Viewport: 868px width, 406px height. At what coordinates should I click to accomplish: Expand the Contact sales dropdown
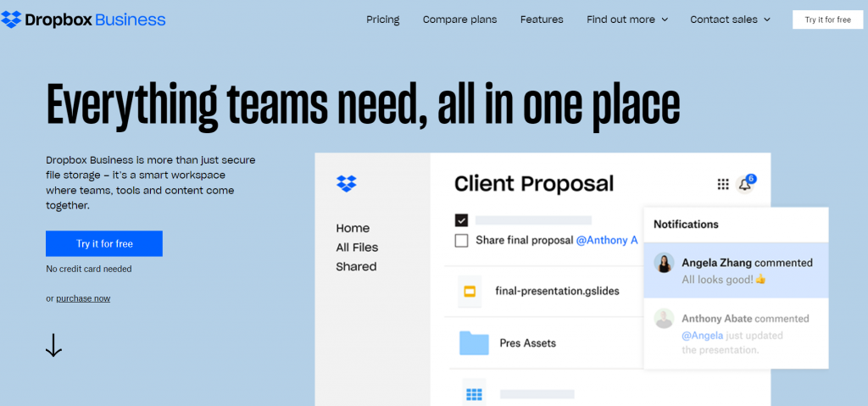click(730, 19)
